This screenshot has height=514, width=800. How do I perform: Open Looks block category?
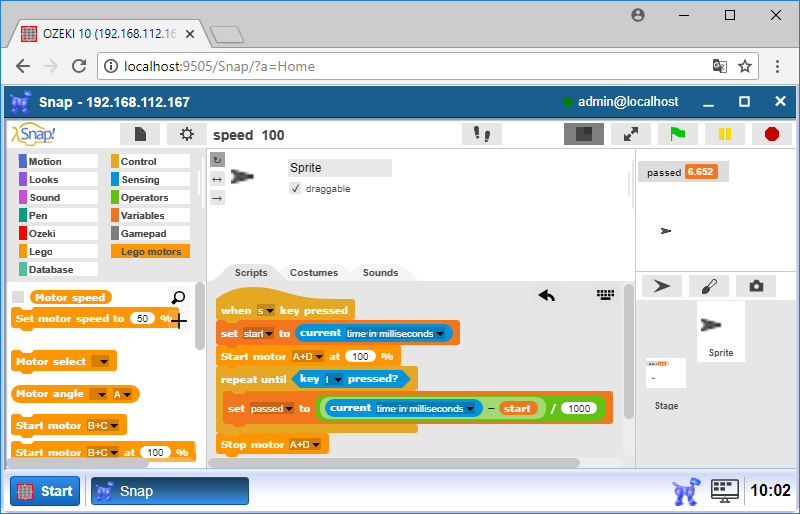[58, 179]
